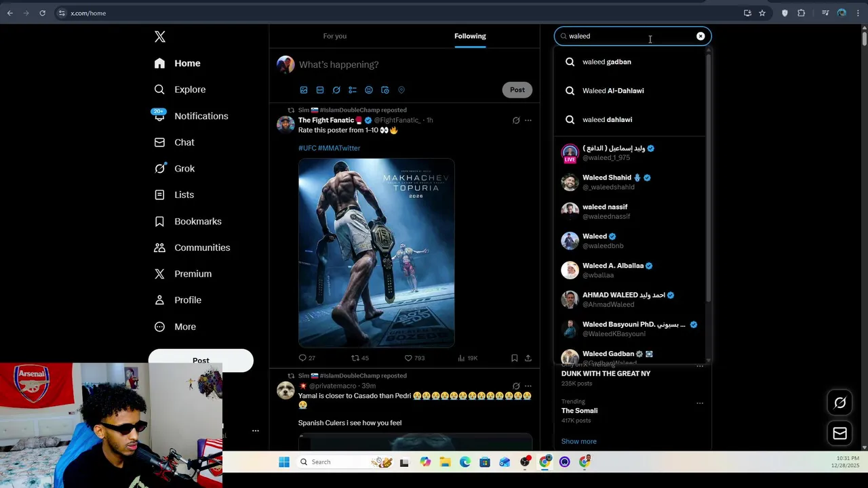Add media image to new post
The image size is (868, 488).
304,89
